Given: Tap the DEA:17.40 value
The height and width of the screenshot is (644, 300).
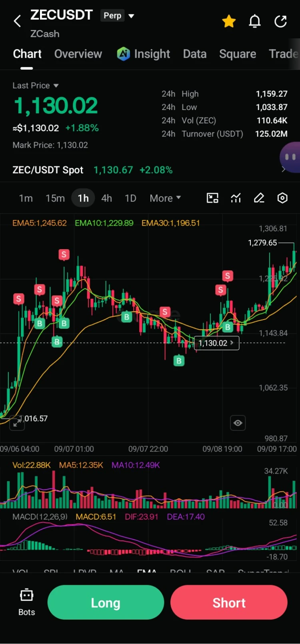Looking at the screenshot, I should click(186, 517).
